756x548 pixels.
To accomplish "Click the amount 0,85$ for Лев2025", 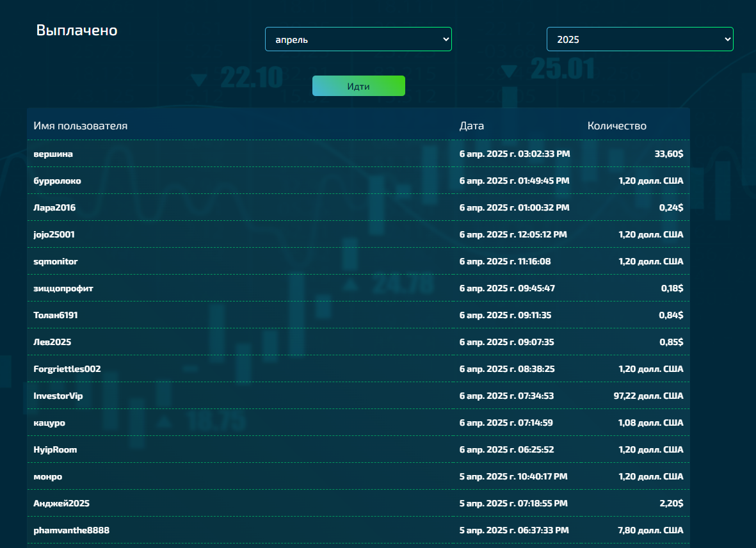I will pos(671,342).
